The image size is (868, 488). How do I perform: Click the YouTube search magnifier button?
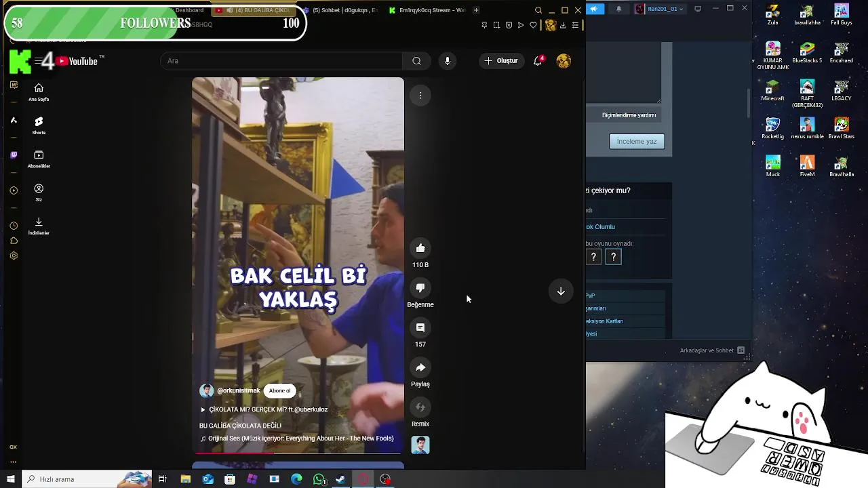point(416,61)
